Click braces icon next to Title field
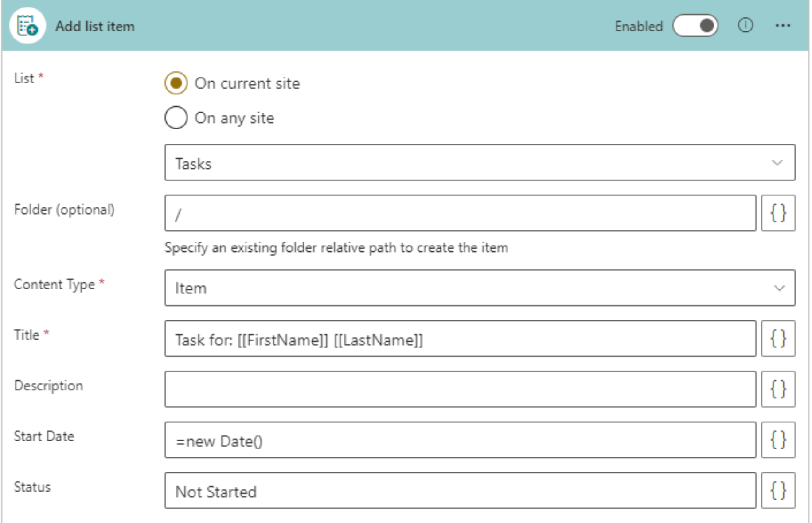Image resolution: width=812 pixels, height=523 pixels. click(x=778, y=339)
